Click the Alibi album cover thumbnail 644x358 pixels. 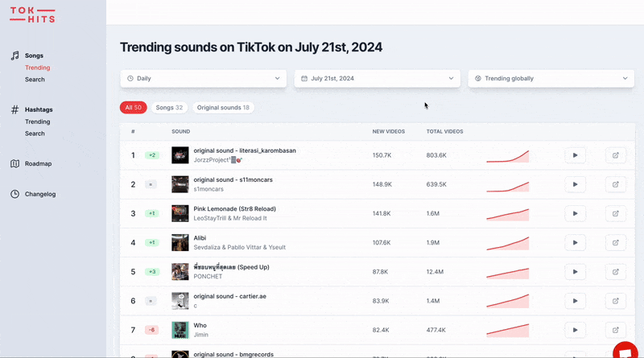(x=180, y=242)
